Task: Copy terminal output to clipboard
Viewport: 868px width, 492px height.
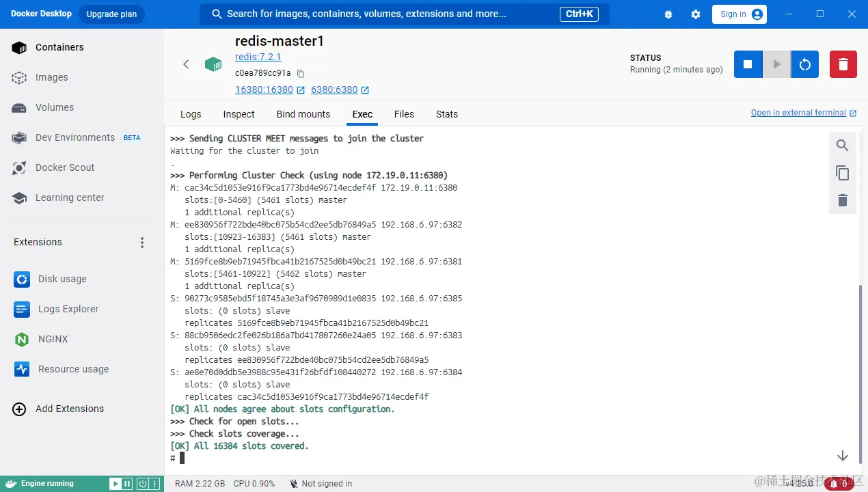Action: 843,173
